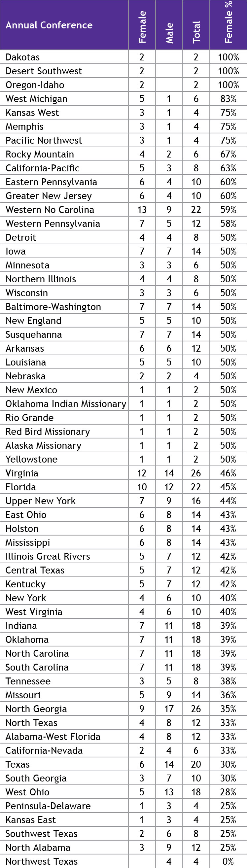247x868 pixels.
Task: Click the Baltimore-Washington conference name
Action: (x=53, y=307)
